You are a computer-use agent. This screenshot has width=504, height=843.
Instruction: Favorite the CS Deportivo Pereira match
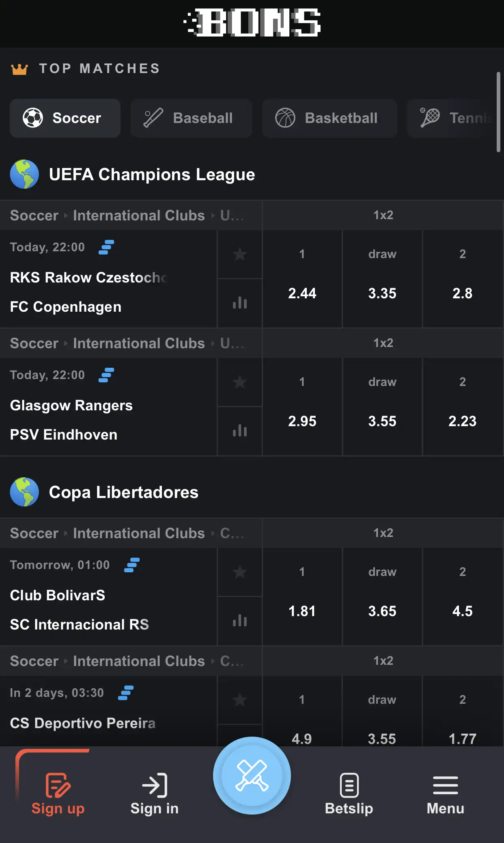click(x=239, y=700)
